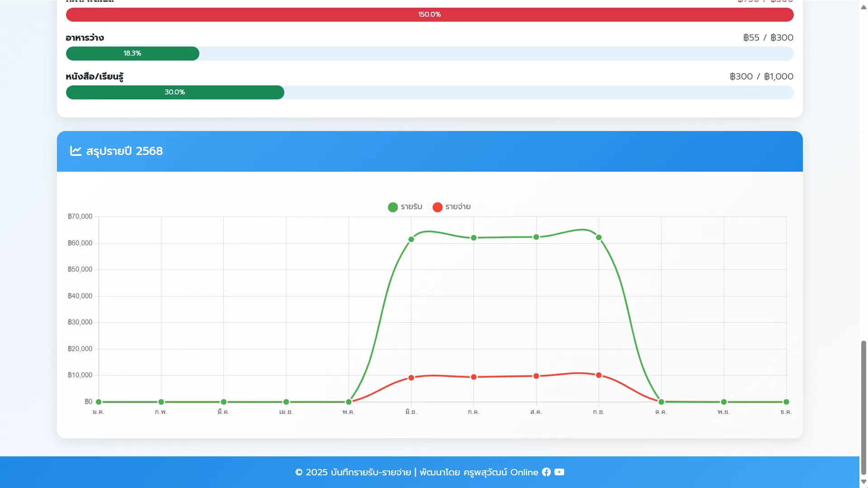Viewport: 868px width, 488px height.
Task: Click the green income point for ส.ค.
Action: (536, 237)
